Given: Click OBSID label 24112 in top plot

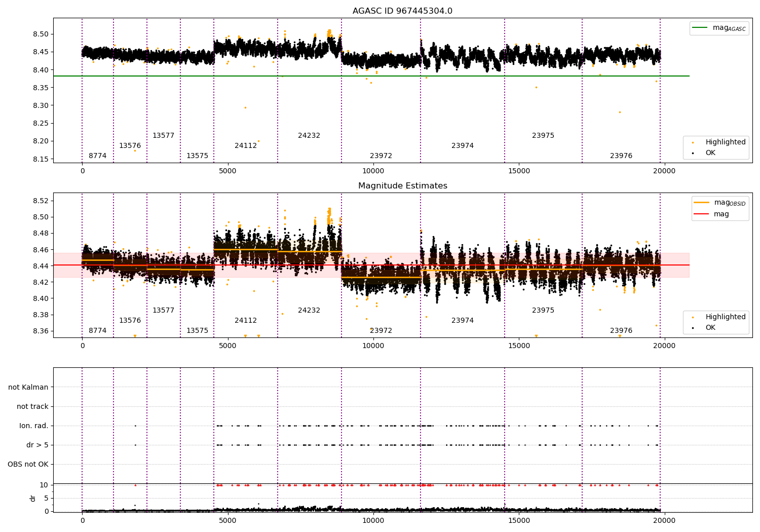Looking at the screenshot, I should point(246,146).
